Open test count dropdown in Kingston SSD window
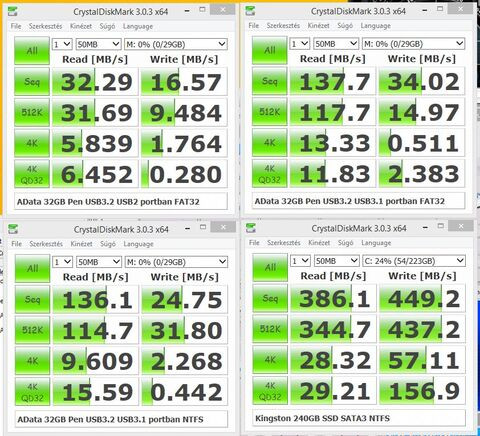The width and height of the screenshot is (480, 436). click(x=300, y=261)
